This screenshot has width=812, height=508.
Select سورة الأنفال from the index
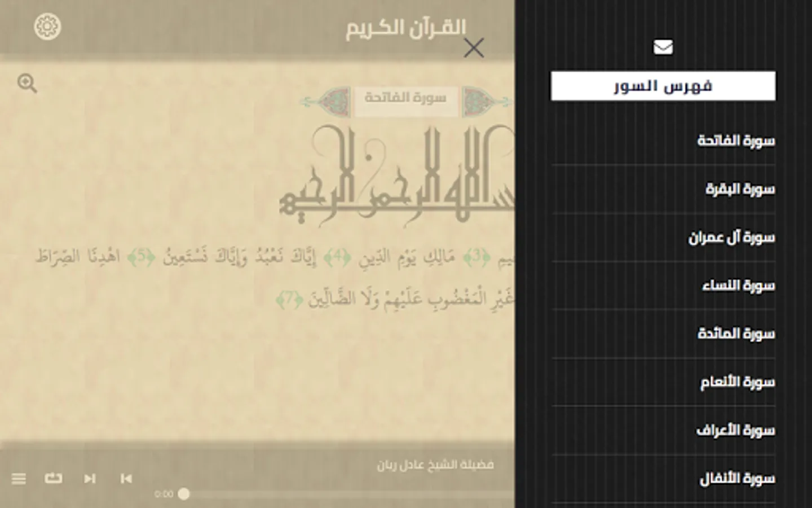point(737,479)
